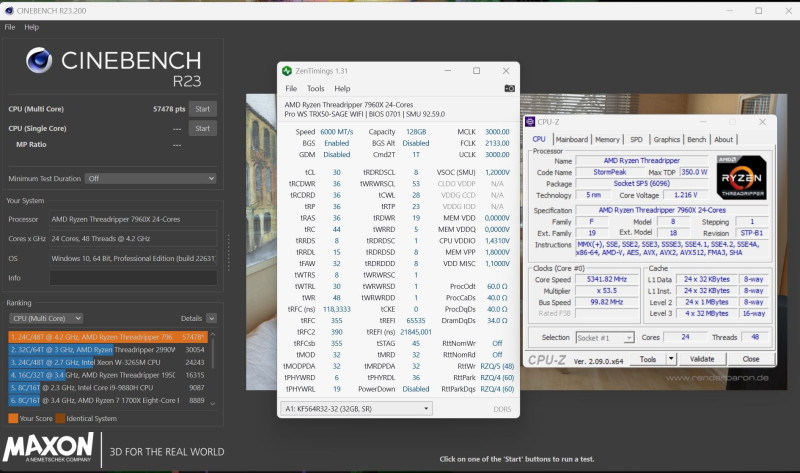Select ranking row 5 Core i9-9880H

(x=108, y=388)
